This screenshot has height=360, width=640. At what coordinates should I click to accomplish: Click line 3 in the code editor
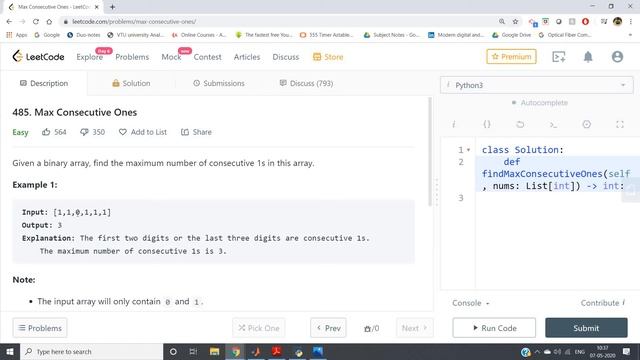558,198
